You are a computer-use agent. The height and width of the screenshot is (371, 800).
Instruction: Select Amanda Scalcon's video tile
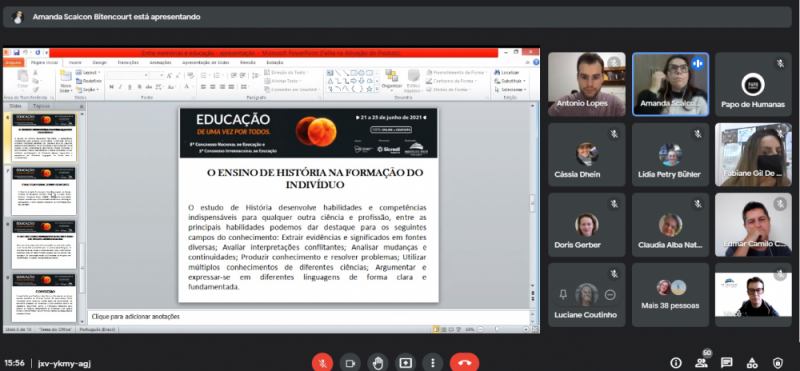coord(670,85)
